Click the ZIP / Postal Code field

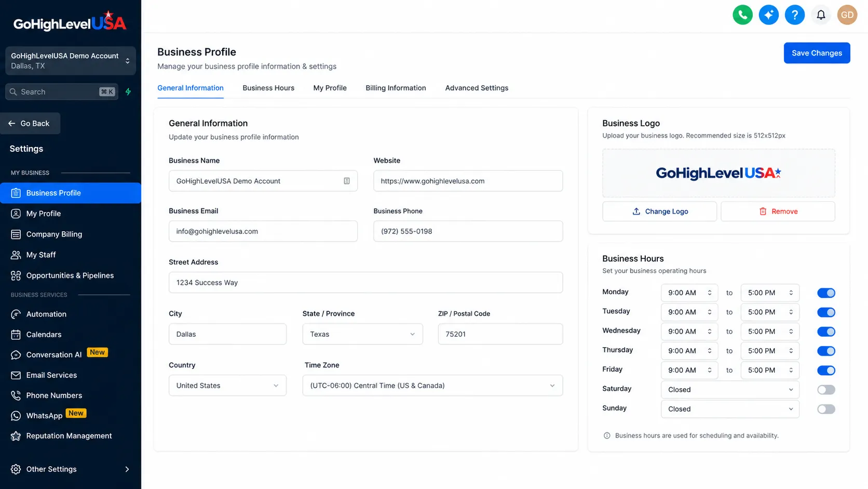(500, 334)
